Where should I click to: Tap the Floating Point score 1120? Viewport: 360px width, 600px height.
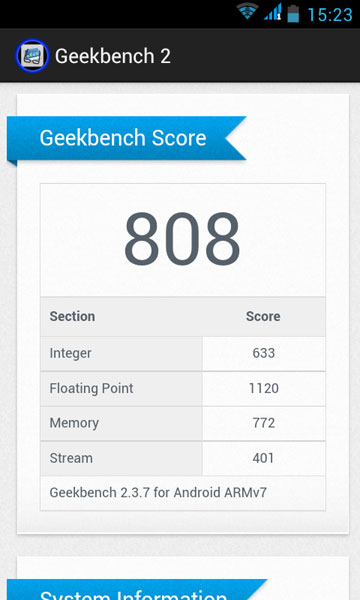(264, 388)
